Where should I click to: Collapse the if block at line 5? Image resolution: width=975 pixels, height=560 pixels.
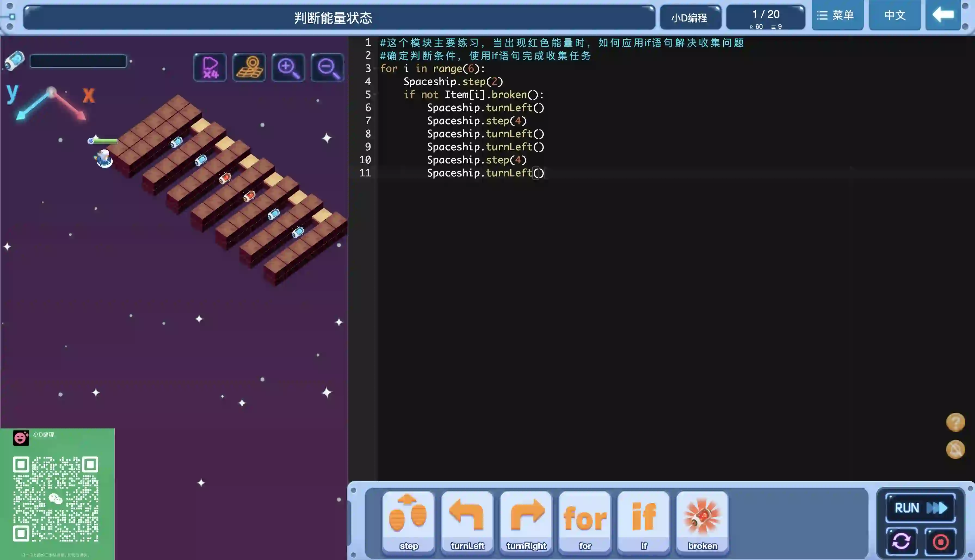[375, 95]
